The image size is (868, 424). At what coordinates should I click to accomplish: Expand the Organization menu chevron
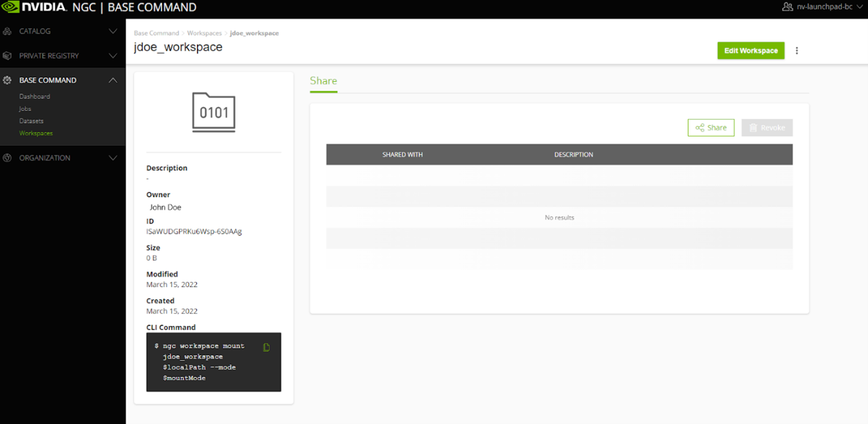click(112, 158)
